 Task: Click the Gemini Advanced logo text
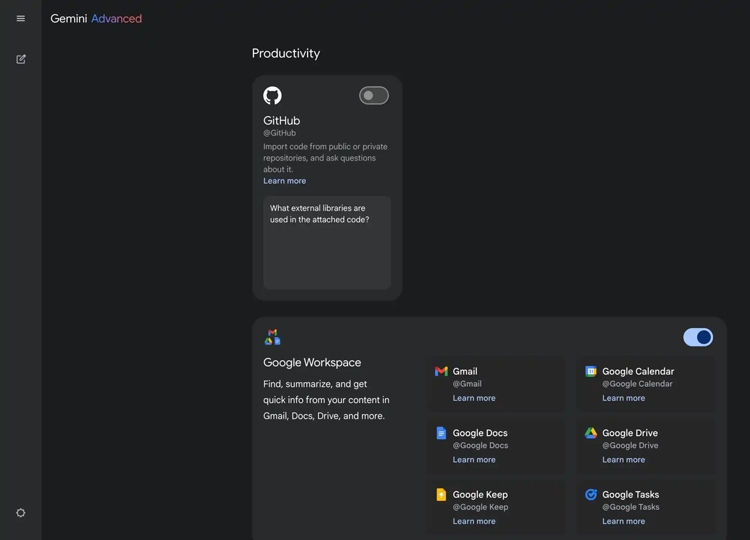(x=96, y=19)
